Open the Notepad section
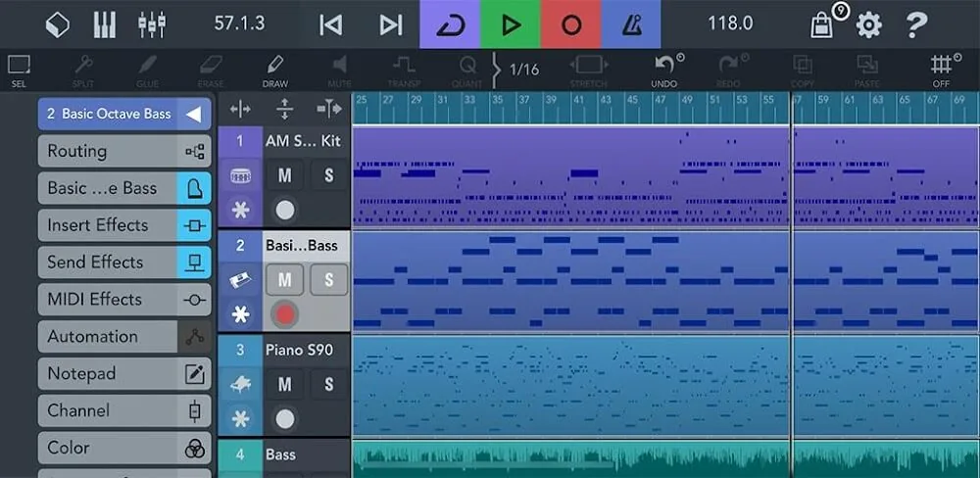 [124, 373]
